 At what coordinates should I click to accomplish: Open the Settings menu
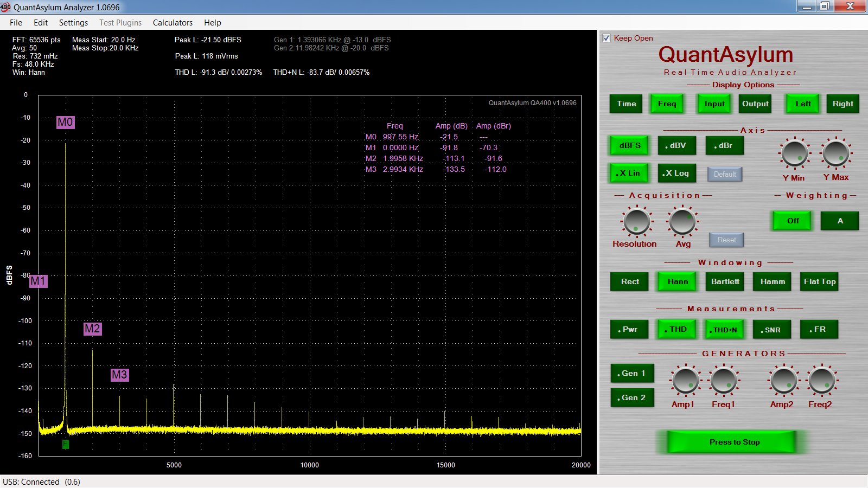click(73, 22)
